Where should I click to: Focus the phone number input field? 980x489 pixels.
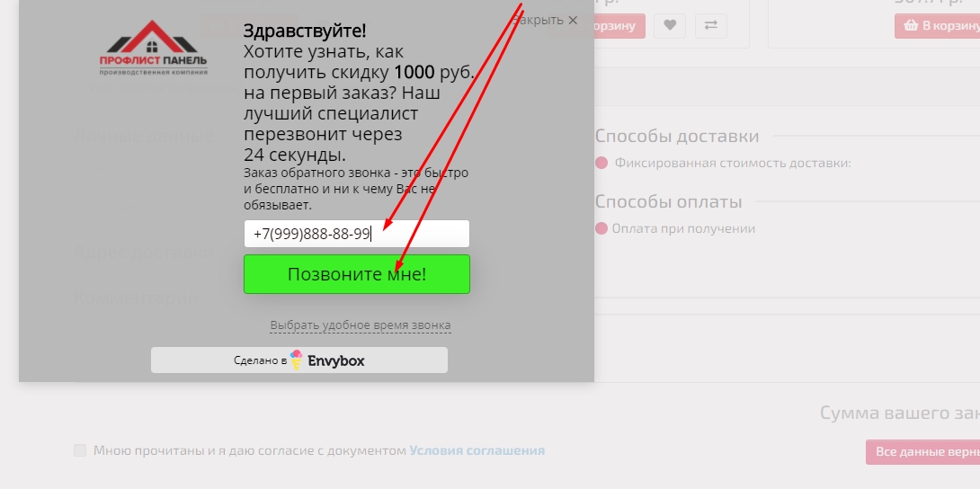click(357, 234)
